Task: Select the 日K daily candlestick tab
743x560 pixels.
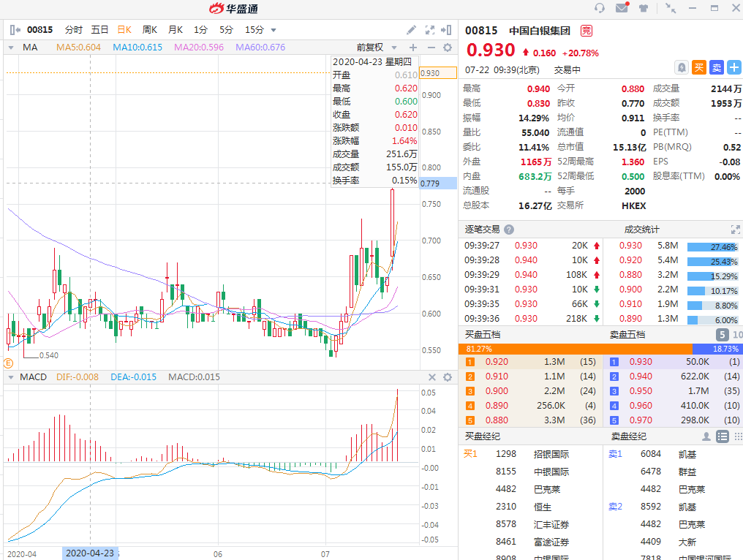Action: coord(124,30)
